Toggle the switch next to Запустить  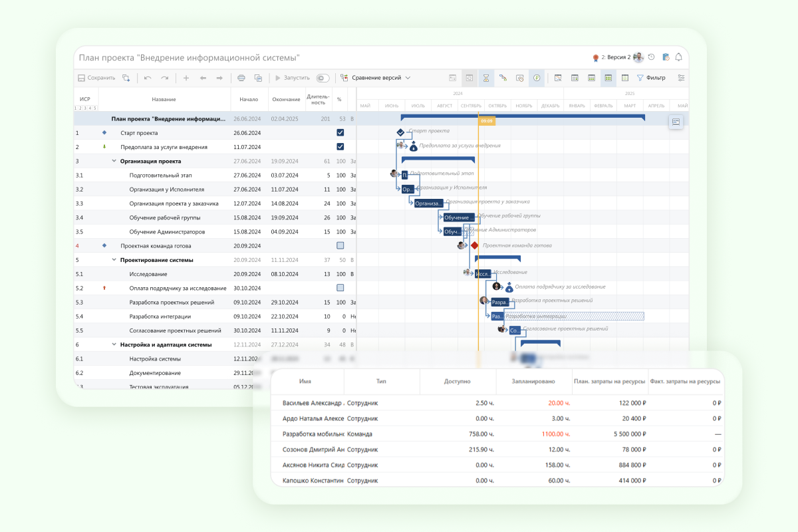point(323,78)
